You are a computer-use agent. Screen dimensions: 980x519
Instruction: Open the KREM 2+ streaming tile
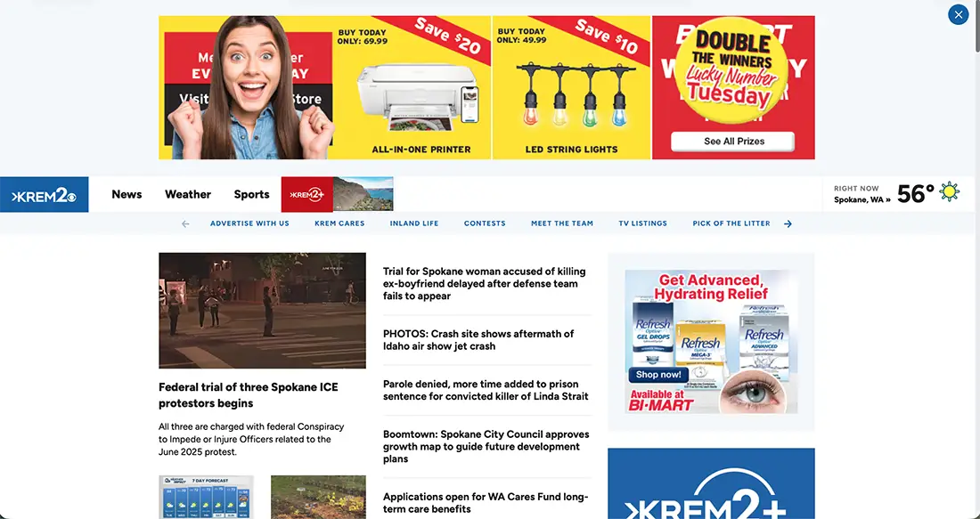338,194
